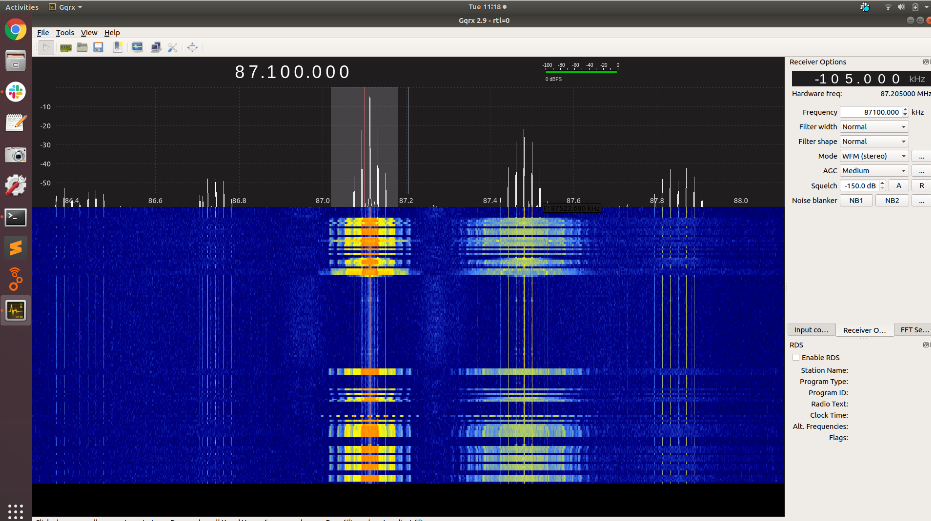Click the squelch reset 'R' button
Image resolution: width=931 pixels, height=521 pixels.
tap(921, 186)
